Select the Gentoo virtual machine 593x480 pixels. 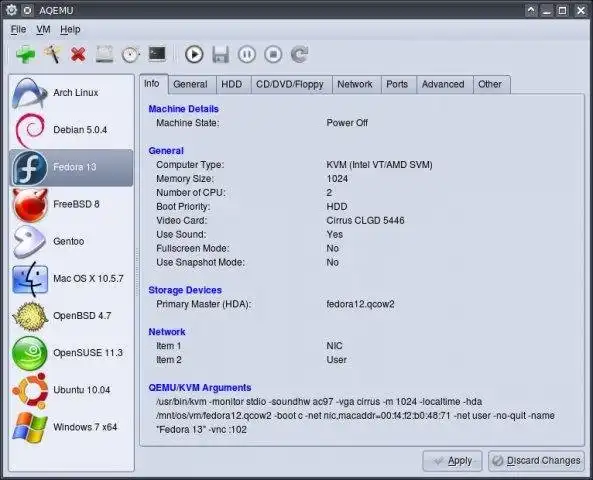click(x=71, y=242)
